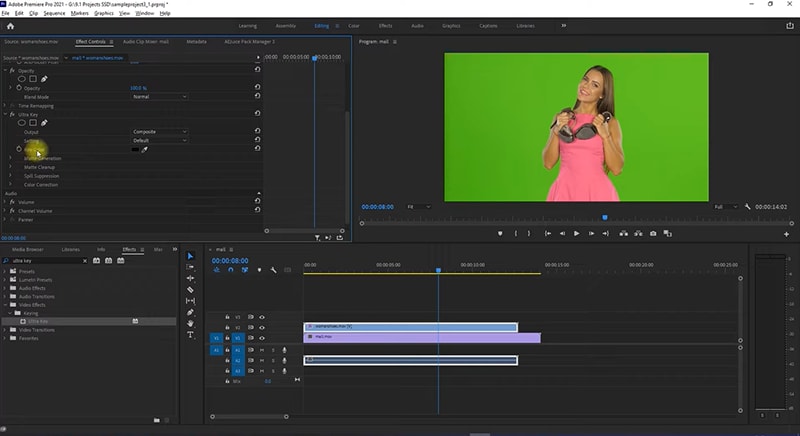Click Export Frame camera icon
The image size is (800, 436).
coord(653,233)
